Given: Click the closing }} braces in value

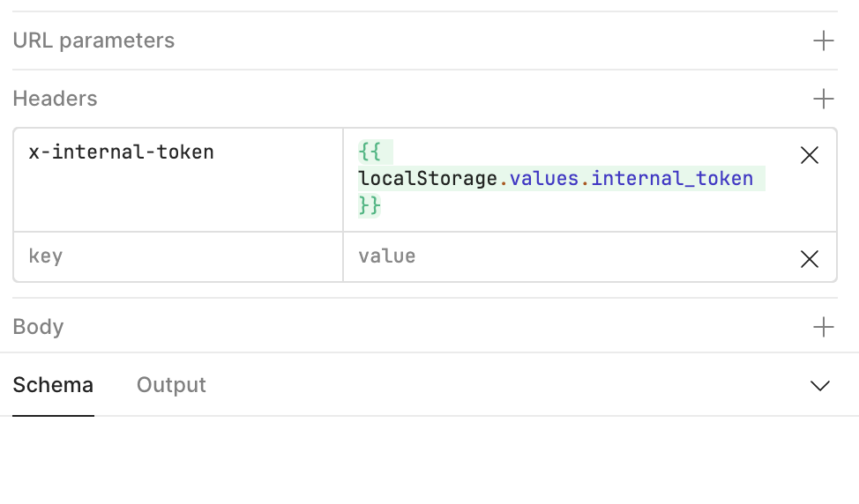Looking at the screenshot, I should coord(369,204).
